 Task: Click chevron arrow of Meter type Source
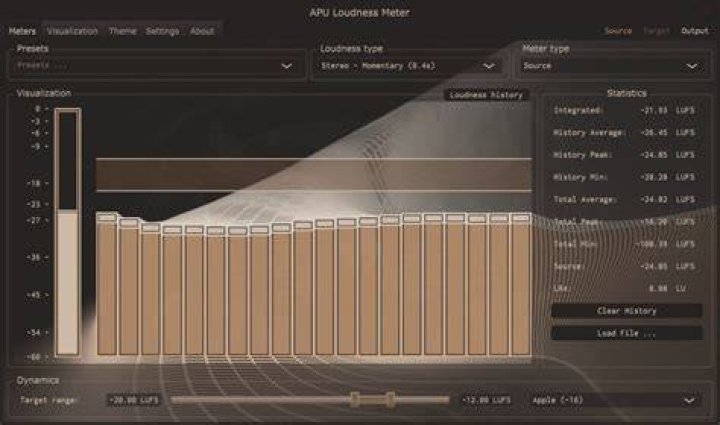click(692, 66)
